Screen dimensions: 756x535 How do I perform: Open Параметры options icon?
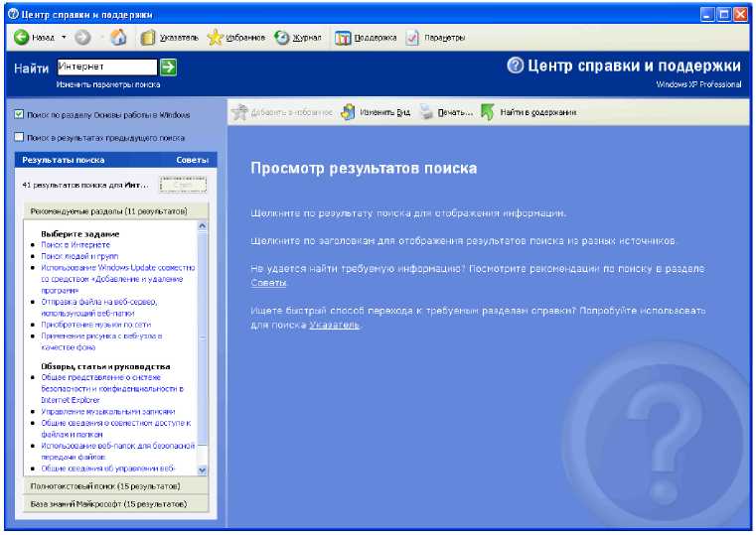pyautogui.click(x=412, y=38)
